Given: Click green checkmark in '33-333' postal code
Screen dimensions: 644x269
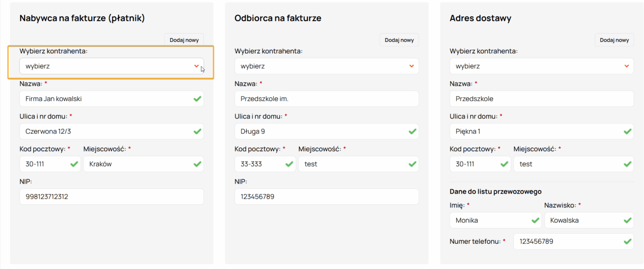Looking at the screenshot, I should (x=289, y=164).
